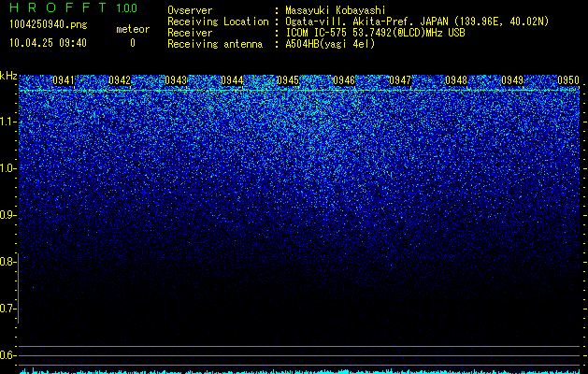
Task: Click the 0942 time marker
Action: [x=120, y=79]
